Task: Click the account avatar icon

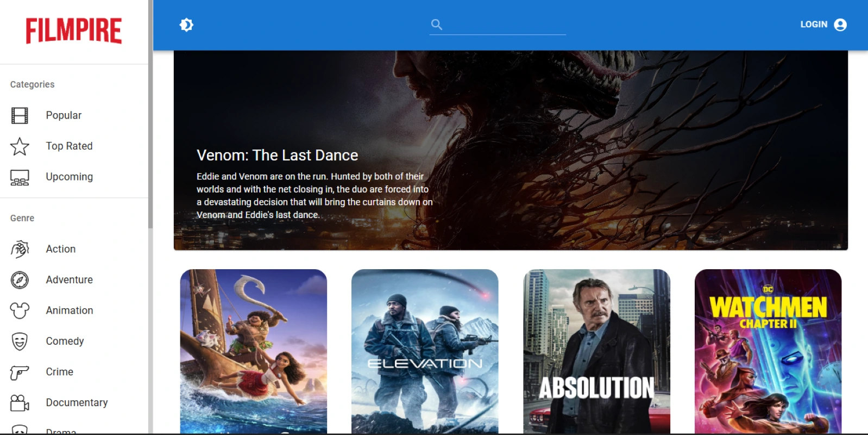Action: pyautogui.click(x=840, y=24)
